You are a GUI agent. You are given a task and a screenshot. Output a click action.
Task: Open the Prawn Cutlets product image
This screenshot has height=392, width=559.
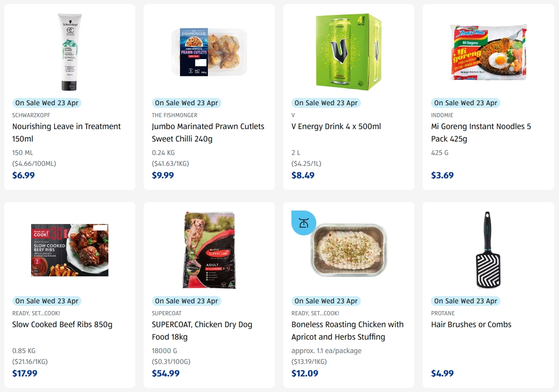tap(209, 52)
